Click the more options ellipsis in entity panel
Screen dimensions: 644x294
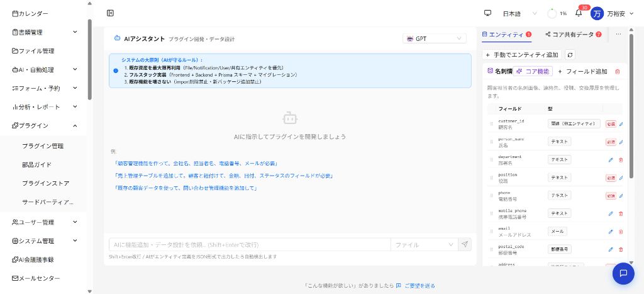618,35
